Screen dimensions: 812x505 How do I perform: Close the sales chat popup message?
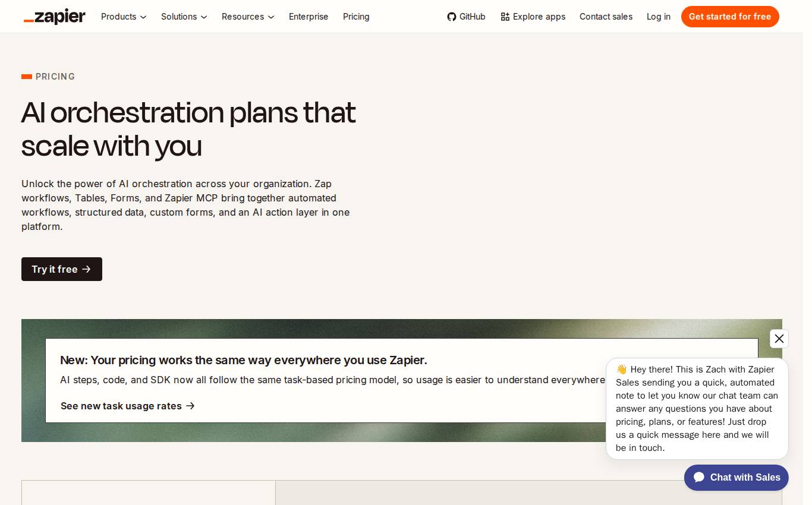pyautogui.click(x=779, y=339)
